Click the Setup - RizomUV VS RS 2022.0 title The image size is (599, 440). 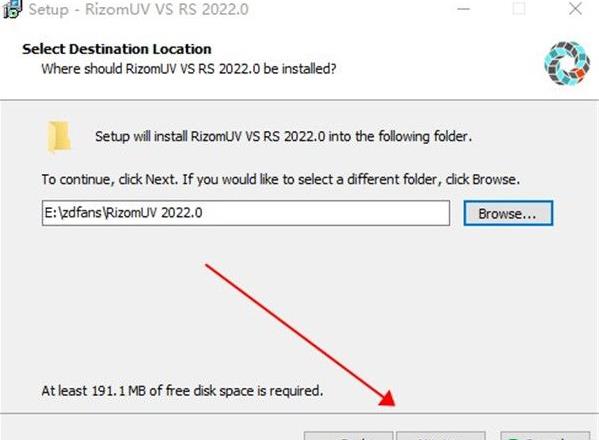pos(138,9)
